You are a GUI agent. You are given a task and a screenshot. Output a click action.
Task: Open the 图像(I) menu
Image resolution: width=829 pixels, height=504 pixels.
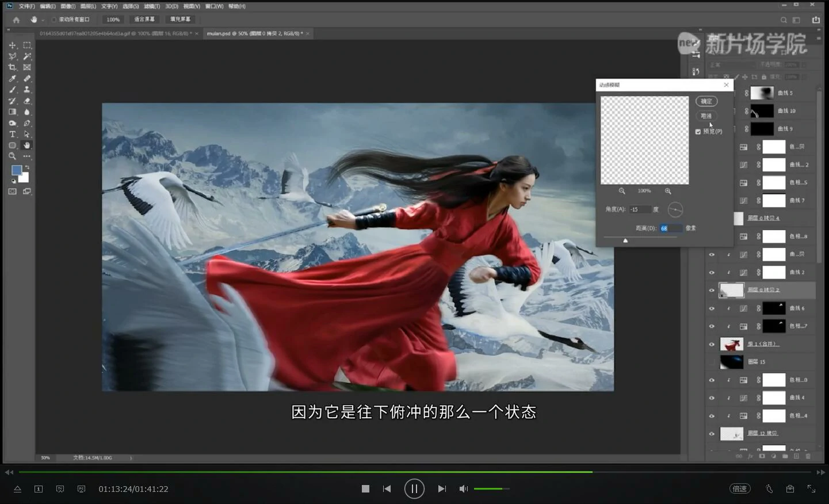(x=68, y=6)
